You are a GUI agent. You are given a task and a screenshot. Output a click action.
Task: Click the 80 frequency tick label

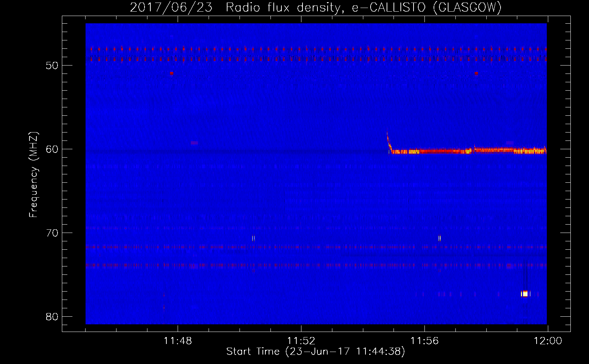tap(52, 317)
